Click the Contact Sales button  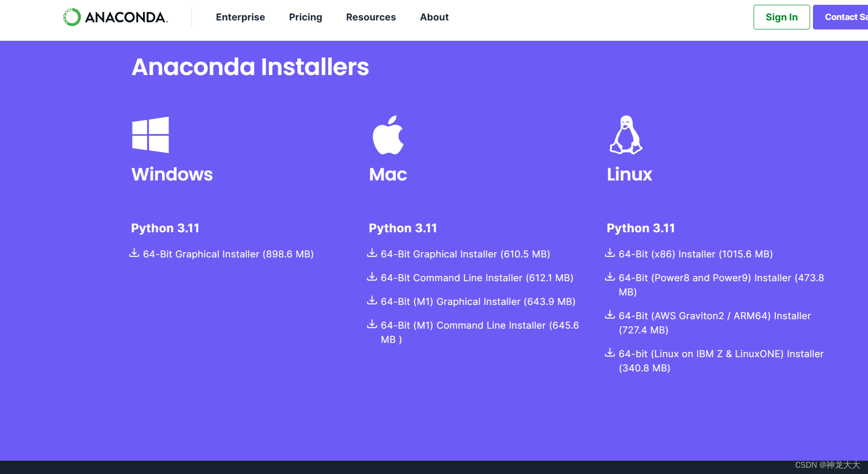click(840, 17)
